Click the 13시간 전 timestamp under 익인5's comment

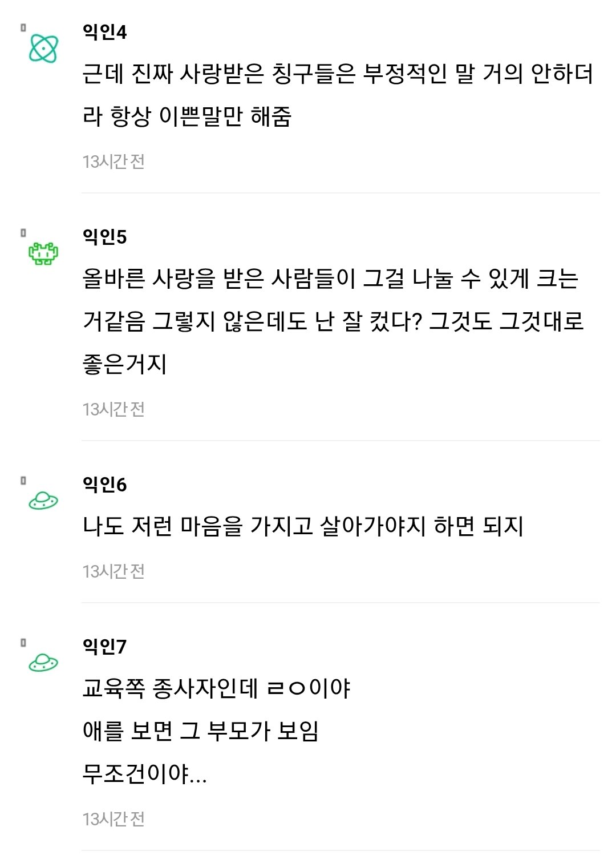point(114,409)
